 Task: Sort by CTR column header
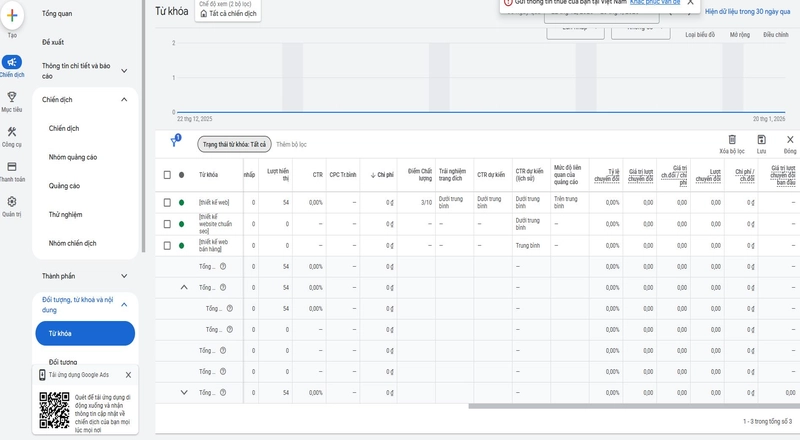point(317,175)
